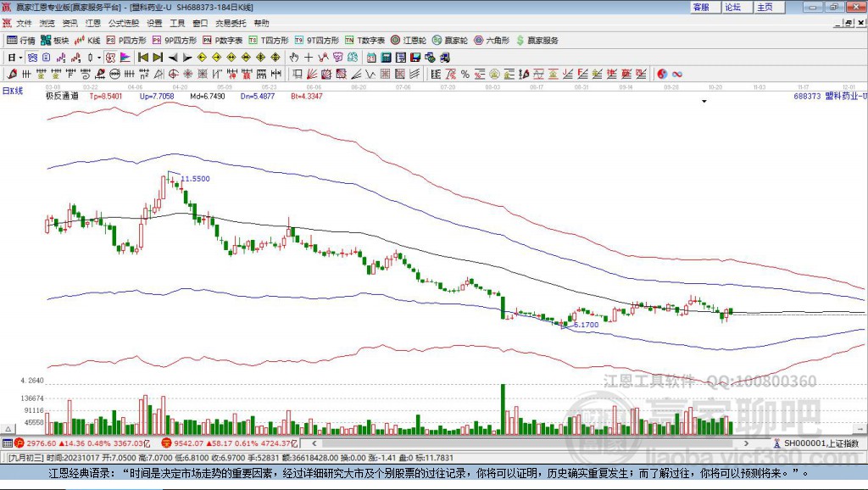The width and height of the screenshot is (868, 490).
Task: Click the 极反通道 indicator name
Action: 62,97
